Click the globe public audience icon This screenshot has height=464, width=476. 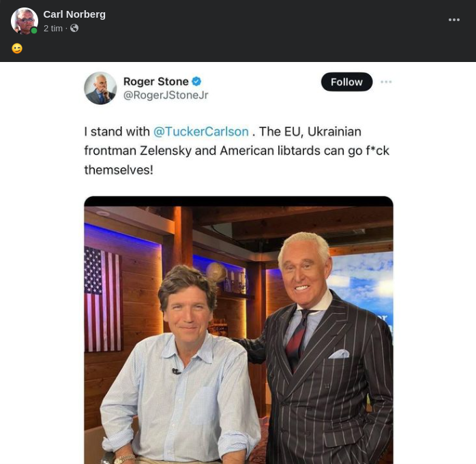[74, 29]
